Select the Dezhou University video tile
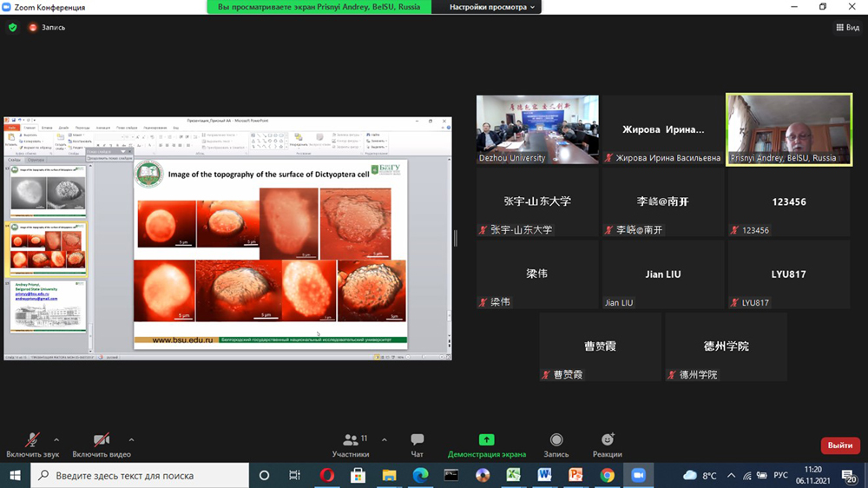Screen dimensions: 868x488 click(537, 129)
